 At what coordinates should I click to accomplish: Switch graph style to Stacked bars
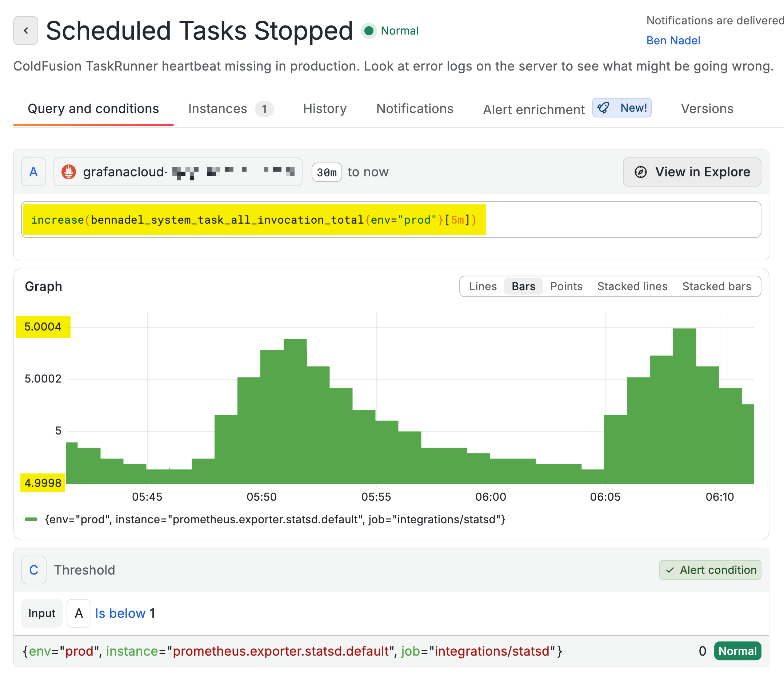pyautogui.click(x=716, y=287)
